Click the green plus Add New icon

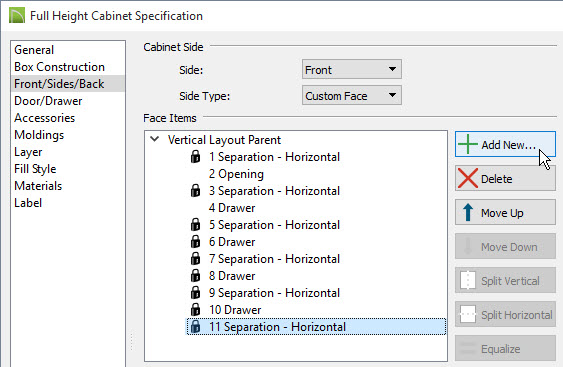[x=468, y=144]
